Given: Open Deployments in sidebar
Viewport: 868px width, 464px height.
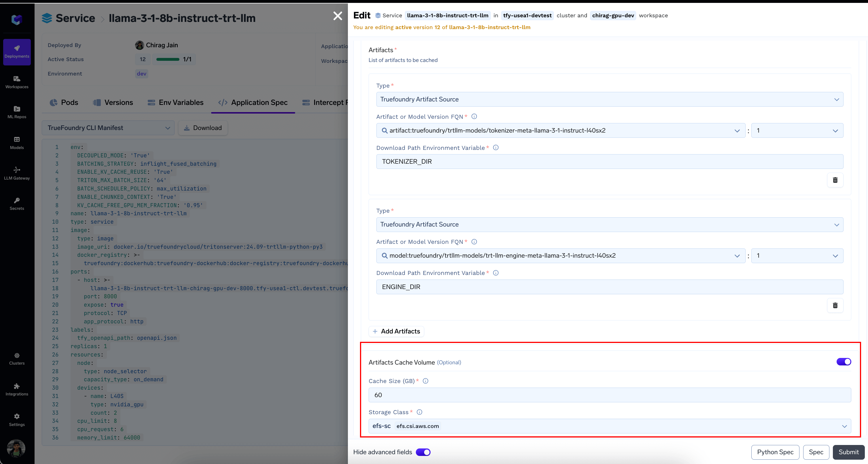Looking at the screenshot, I should [x=17, y=52].
